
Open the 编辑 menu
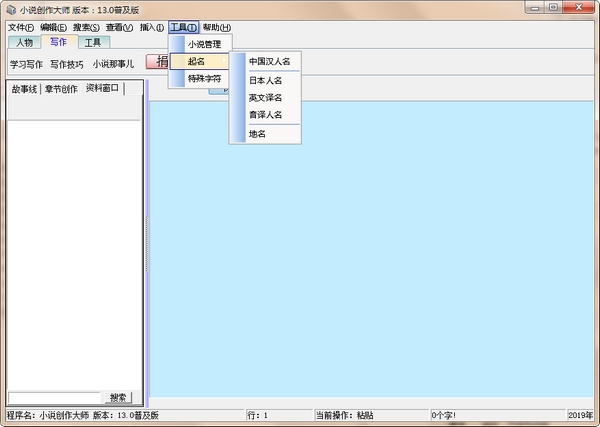54,27
